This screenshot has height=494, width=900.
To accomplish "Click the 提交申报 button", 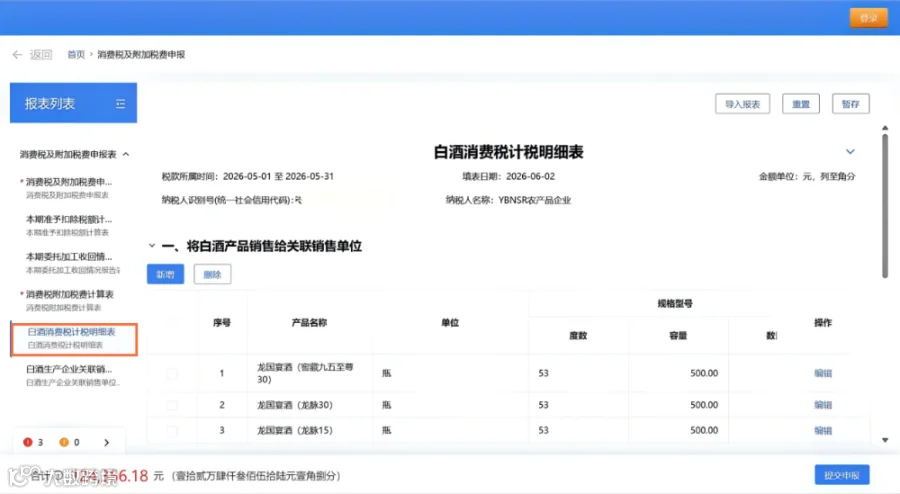I will point(841,475).
